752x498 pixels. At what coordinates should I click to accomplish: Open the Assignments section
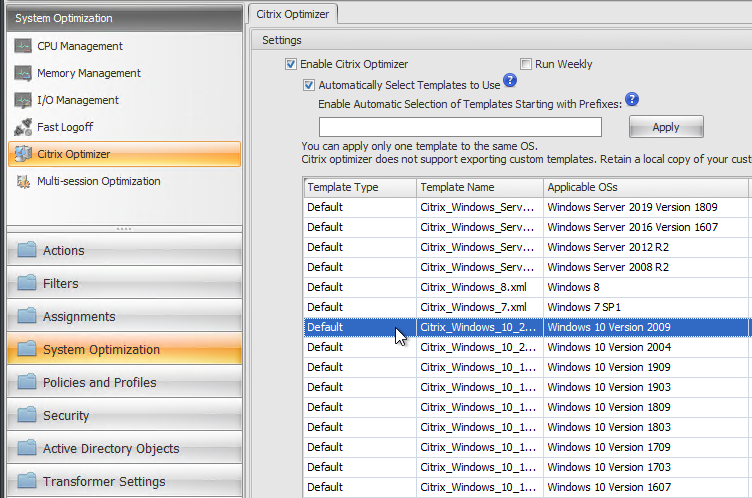[x=125, y=316]
